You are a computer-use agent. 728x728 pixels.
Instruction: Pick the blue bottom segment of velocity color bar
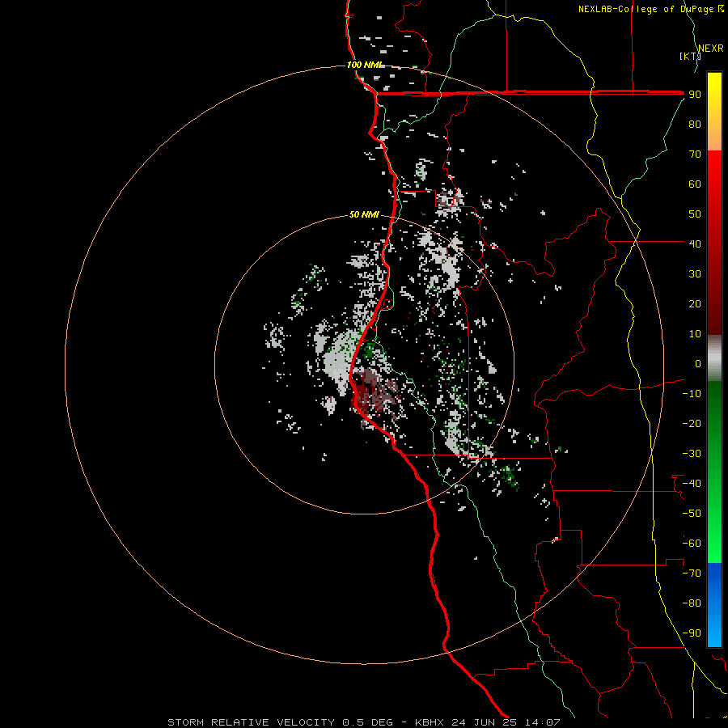click(714, 604)
